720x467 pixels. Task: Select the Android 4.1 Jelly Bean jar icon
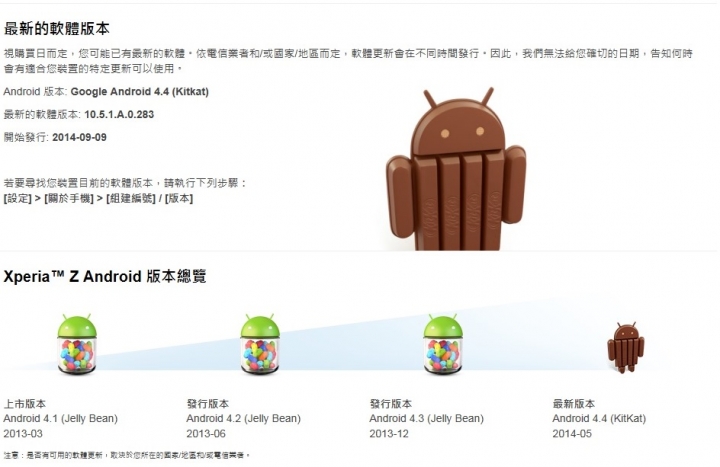click(77, 343)
